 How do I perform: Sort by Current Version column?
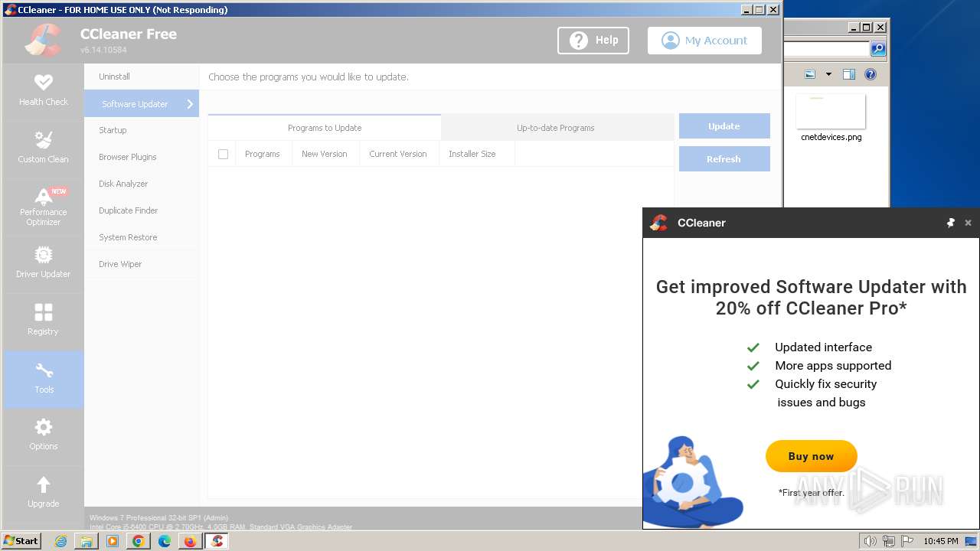coord(398,154)
